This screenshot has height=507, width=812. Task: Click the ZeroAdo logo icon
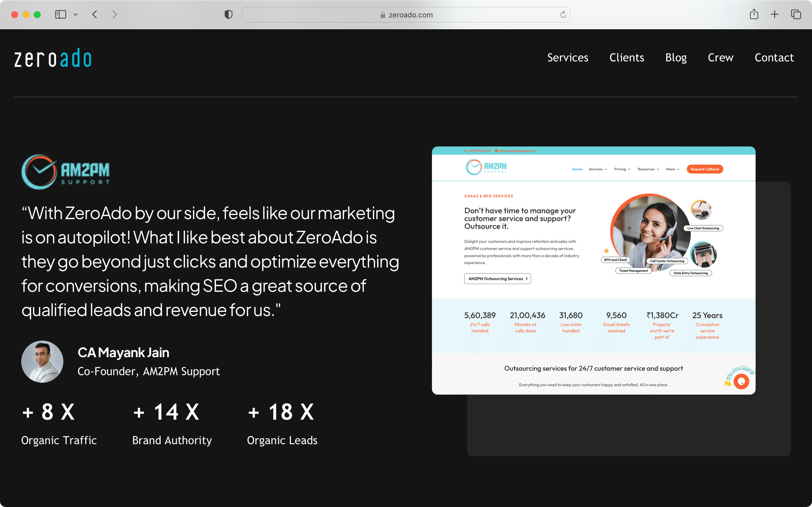(53, 57)
